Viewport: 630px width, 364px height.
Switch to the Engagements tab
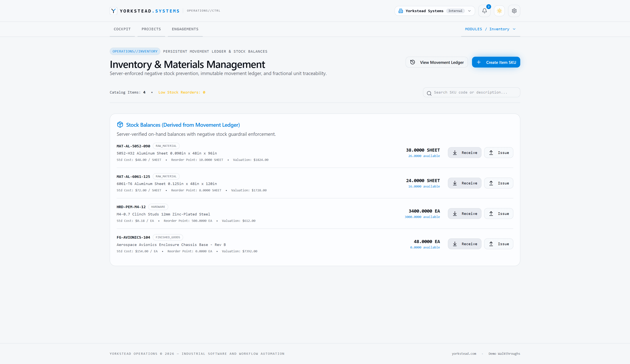[185, 29]
